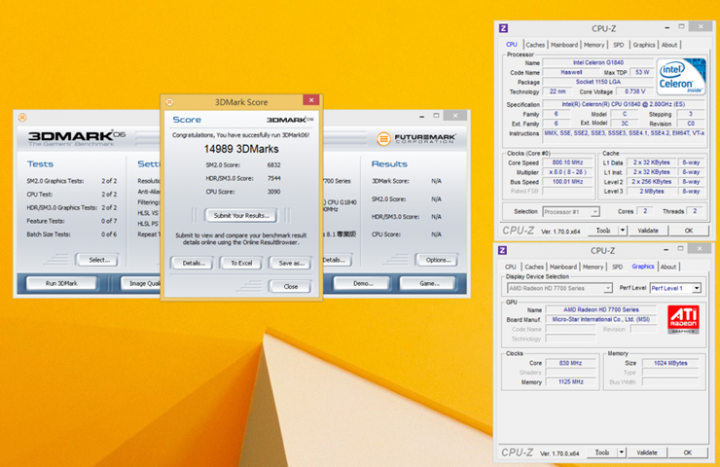Click Select under the Tests section
This screenshot has width=720, height=467.
pyautogui.click(x=98, y=260)
